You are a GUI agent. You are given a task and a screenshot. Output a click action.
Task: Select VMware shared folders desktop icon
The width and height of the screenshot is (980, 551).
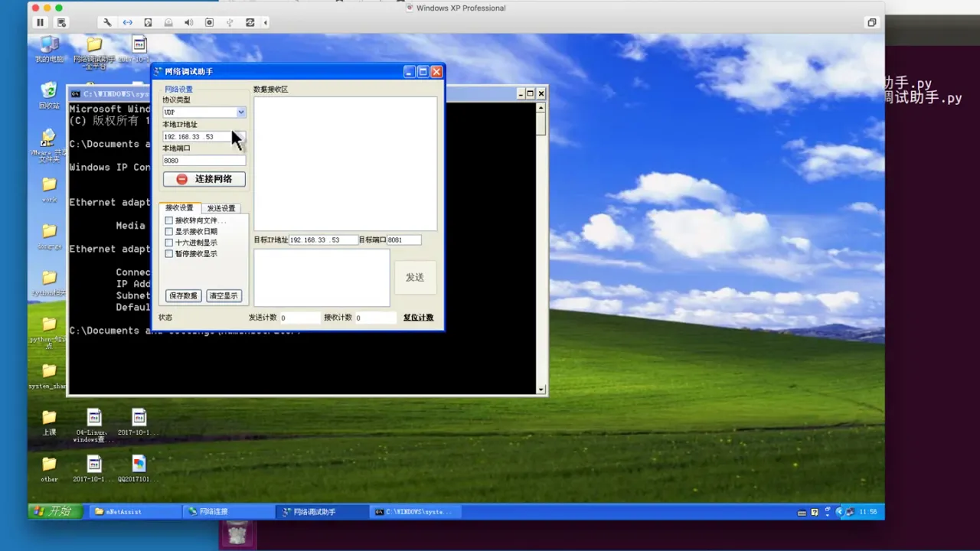[49, 145]
